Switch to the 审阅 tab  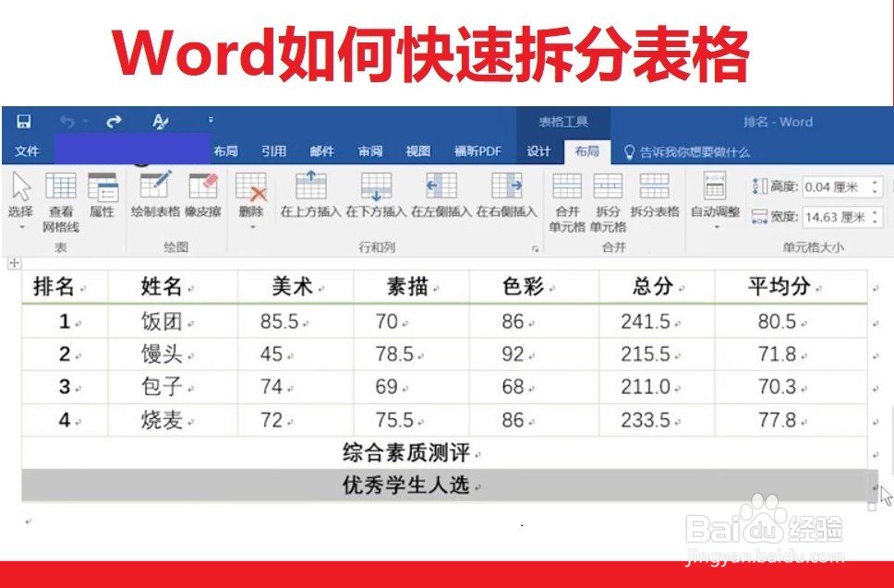point(370,151)
